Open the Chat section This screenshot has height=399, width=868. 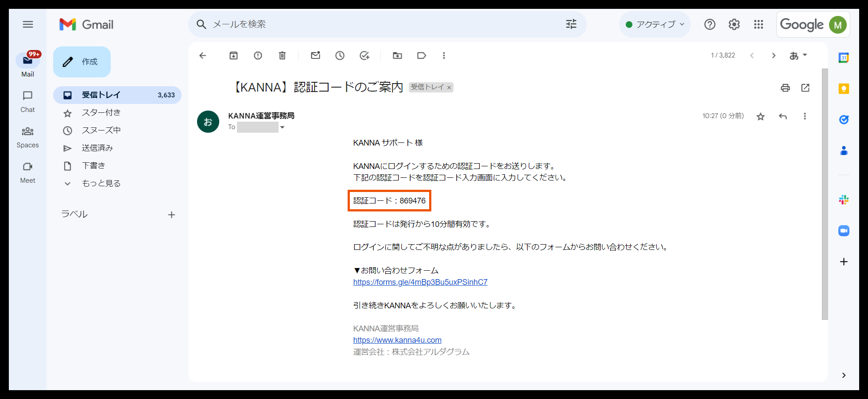coord(27,101)
